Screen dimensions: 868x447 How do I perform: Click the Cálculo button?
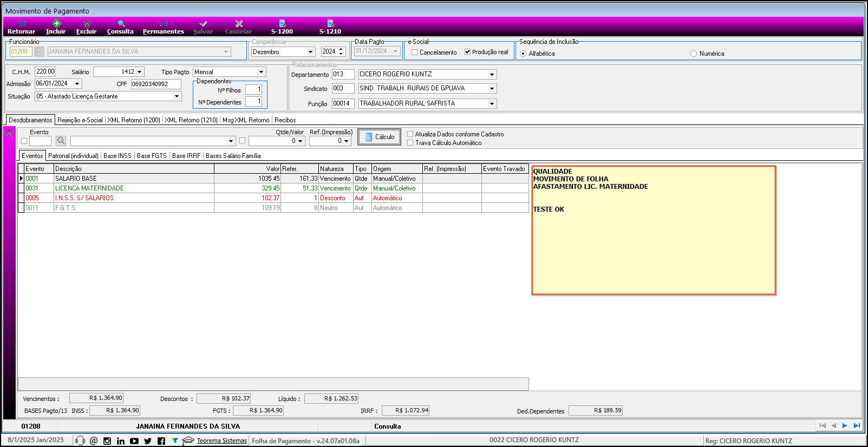379,137
